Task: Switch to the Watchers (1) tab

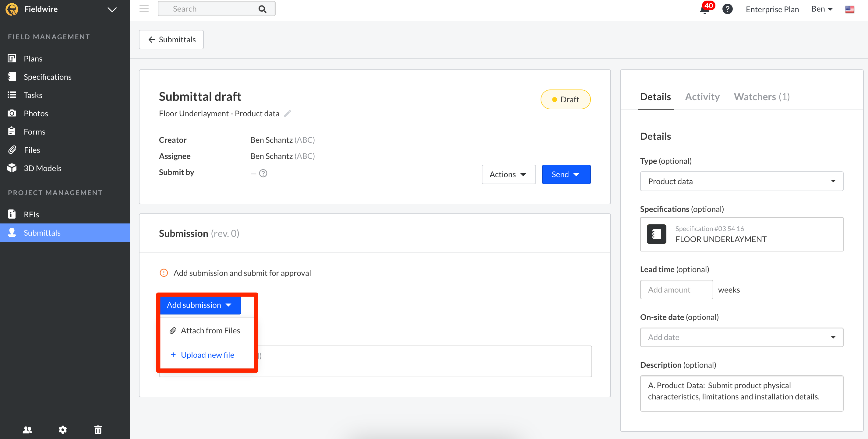Action: point(762,97)
